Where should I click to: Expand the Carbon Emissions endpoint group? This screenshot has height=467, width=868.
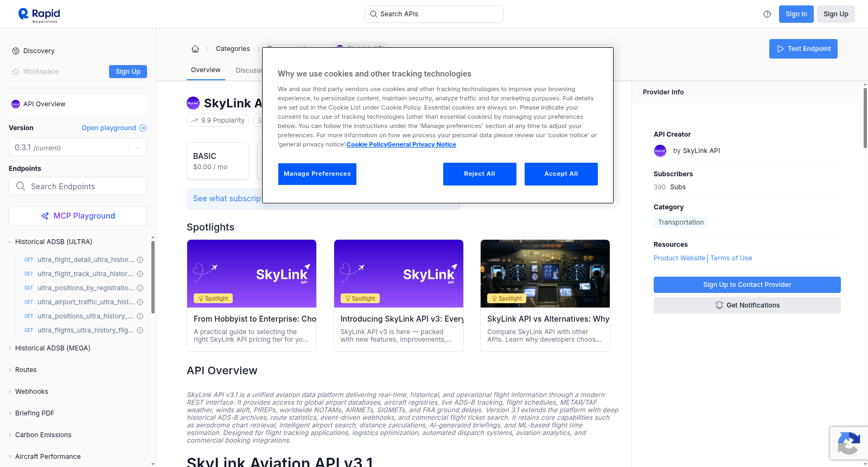[10, 435]
